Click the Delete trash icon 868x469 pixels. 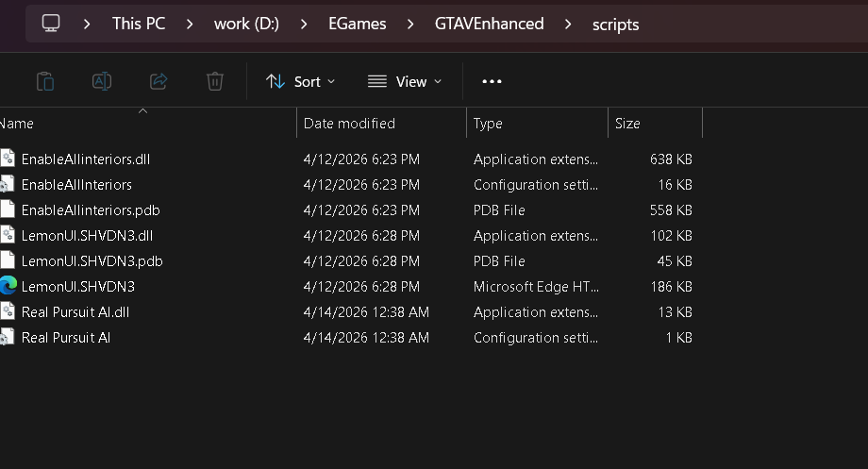[215, 81]
